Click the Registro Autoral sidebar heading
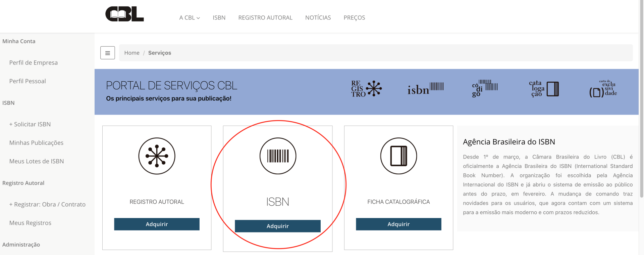 coord(23,183)
